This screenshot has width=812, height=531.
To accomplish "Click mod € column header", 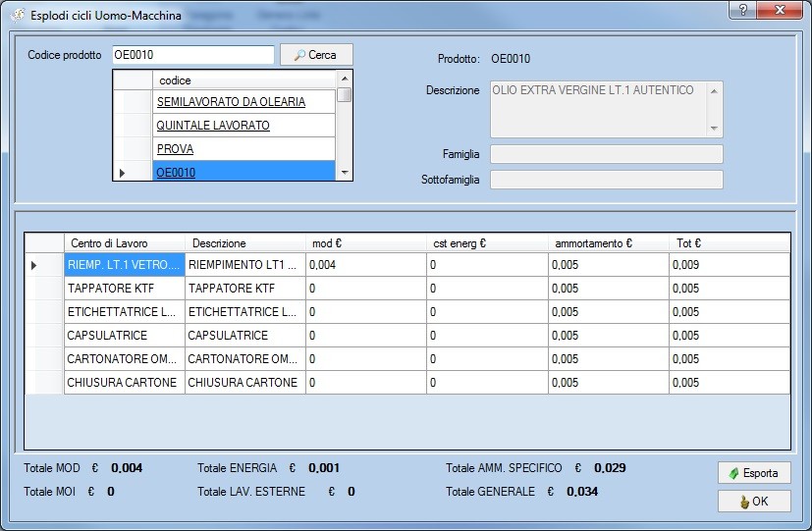I will pyautogui.click(x=366, y=243).
